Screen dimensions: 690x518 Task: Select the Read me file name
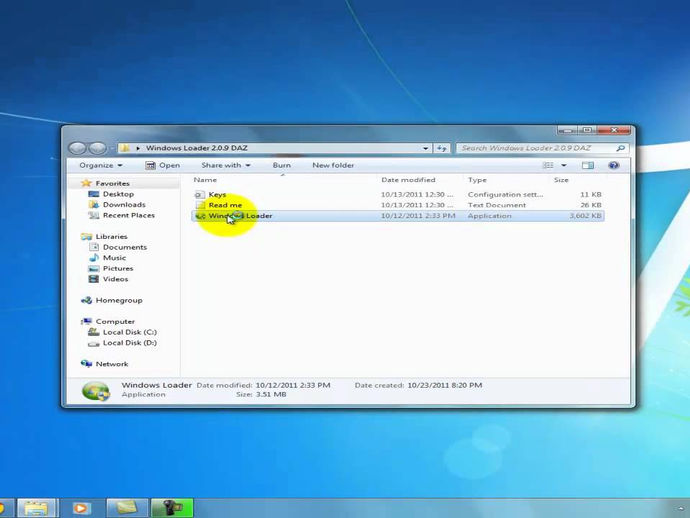click(x=225, y=205)
